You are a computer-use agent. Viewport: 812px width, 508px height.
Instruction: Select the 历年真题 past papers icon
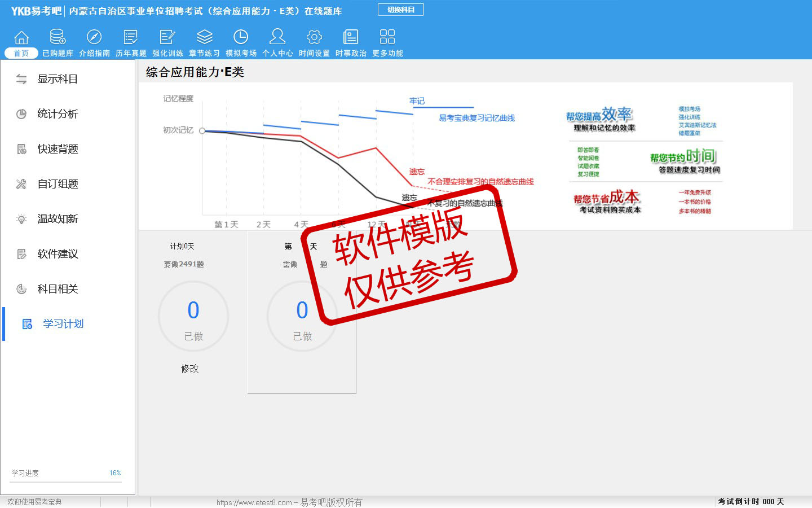coord(131,38)
